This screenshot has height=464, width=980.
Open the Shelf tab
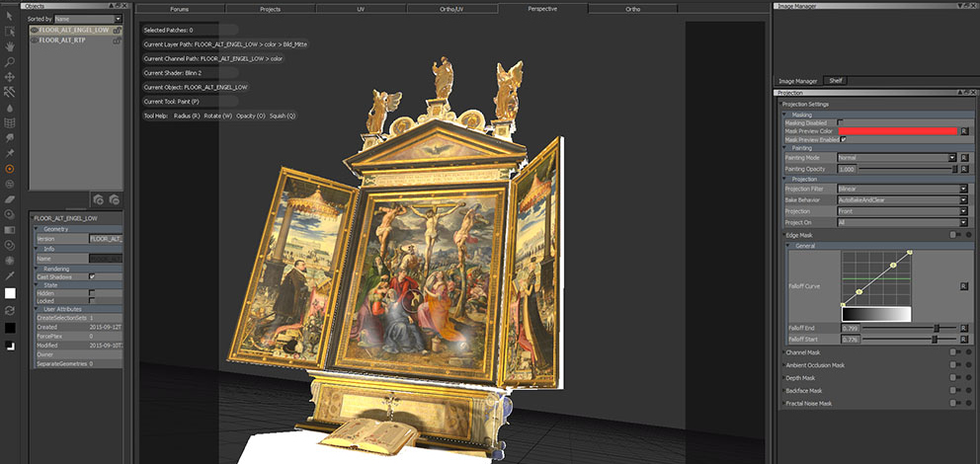point(835,80)
